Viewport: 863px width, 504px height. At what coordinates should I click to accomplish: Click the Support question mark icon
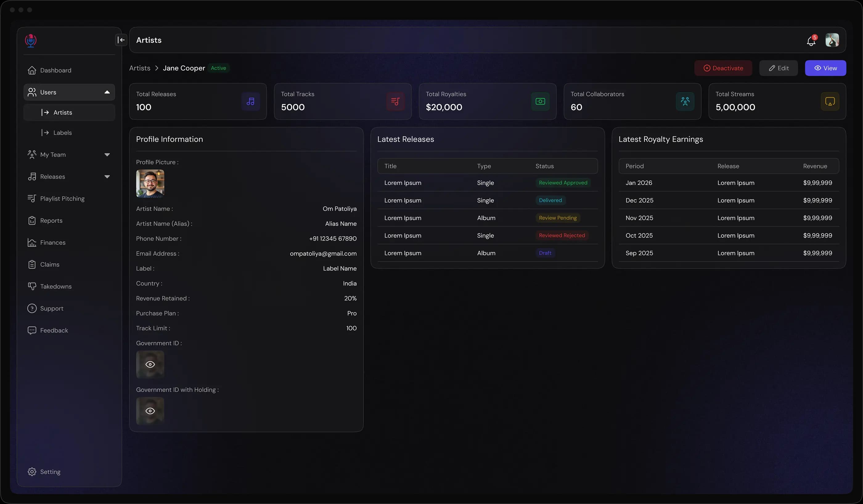point(32,308)
